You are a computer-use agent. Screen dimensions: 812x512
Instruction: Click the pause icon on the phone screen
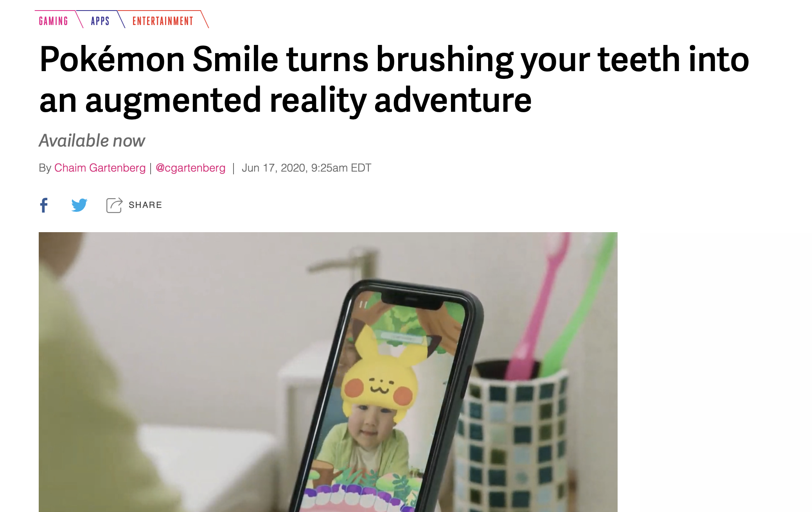(363, 304)
